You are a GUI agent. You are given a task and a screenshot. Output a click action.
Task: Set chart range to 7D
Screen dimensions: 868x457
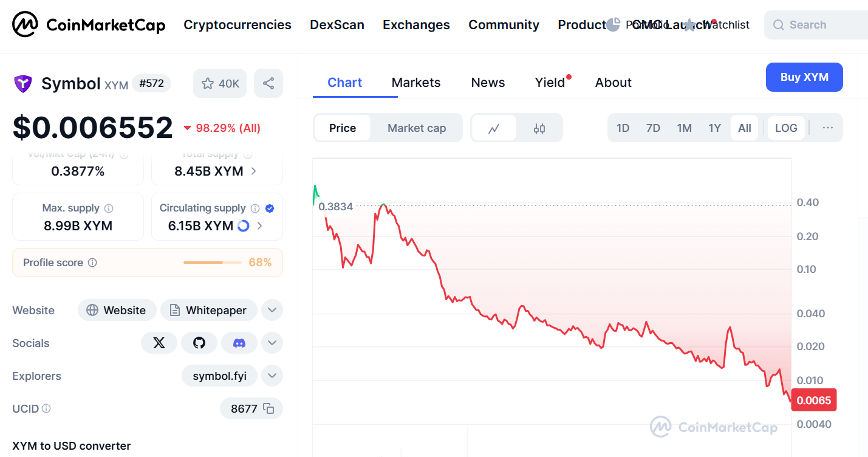click(653, 128)
